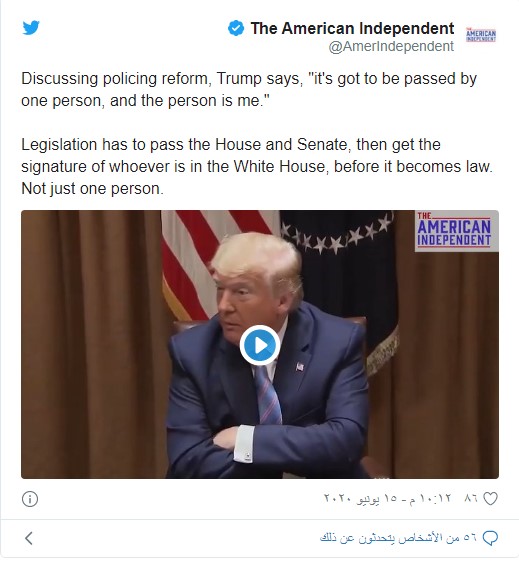Click the American Independent watermark in video

pos(457,231)
